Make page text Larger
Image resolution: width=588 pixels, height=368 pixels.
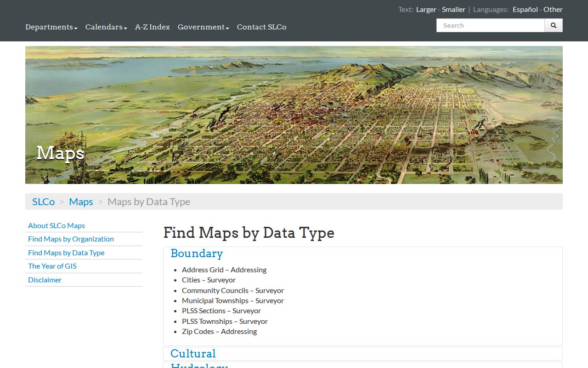pyautogui.click(x=426, y=9)
